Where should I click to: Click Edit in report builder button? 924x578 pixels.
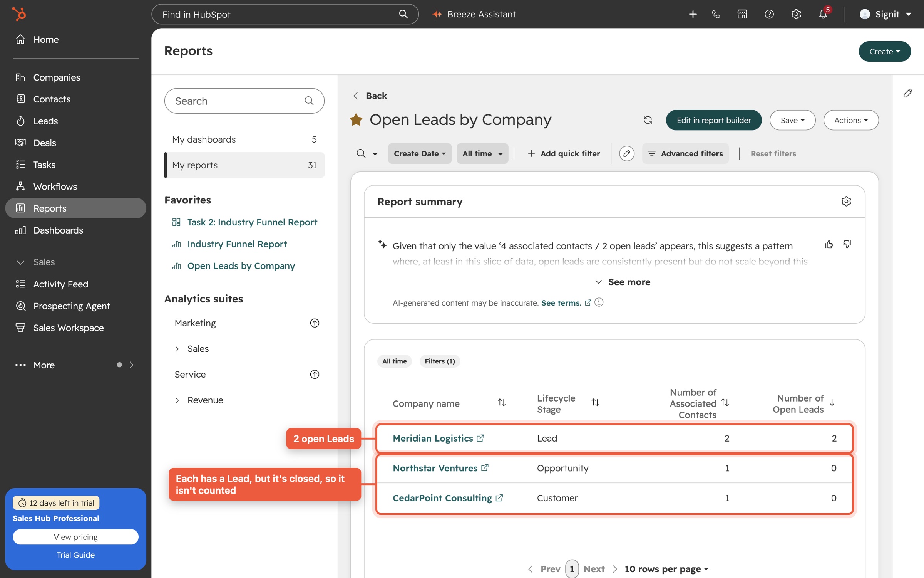(x=714, y=120)
